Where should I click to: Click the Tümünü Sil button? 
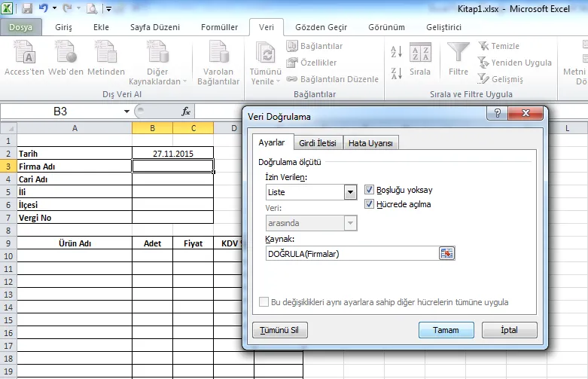coord(279,330)
